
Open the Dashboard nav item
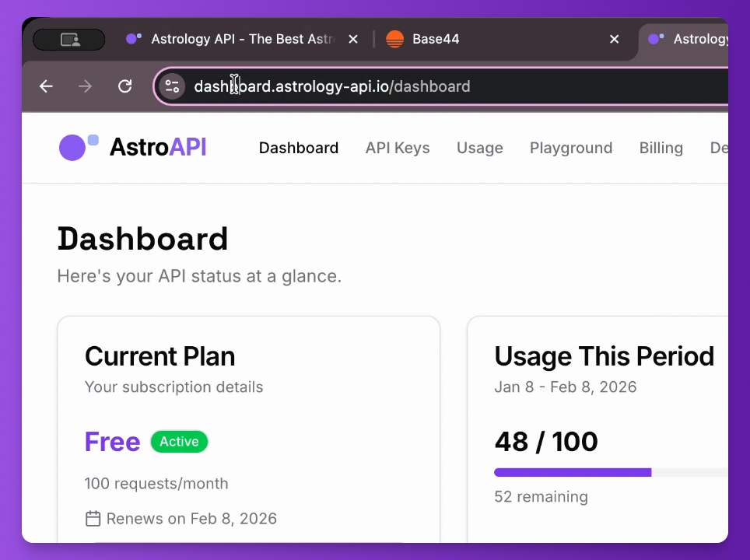pyautogui.click(x=299, y=148)
